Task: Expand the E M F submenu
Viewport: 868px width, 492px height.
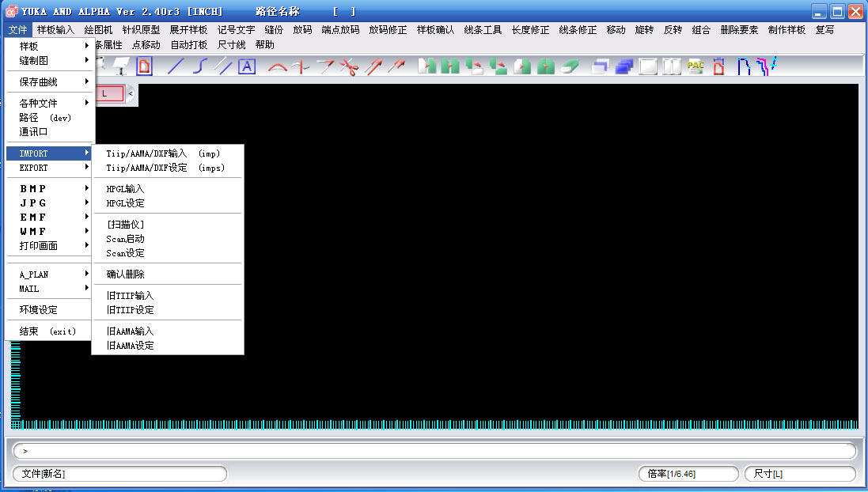Action: tap(49, 218)
